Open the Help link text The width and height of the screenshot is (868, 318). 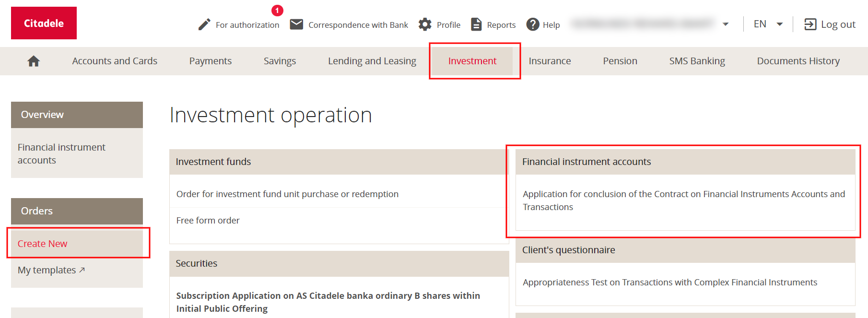pos(551,25)
